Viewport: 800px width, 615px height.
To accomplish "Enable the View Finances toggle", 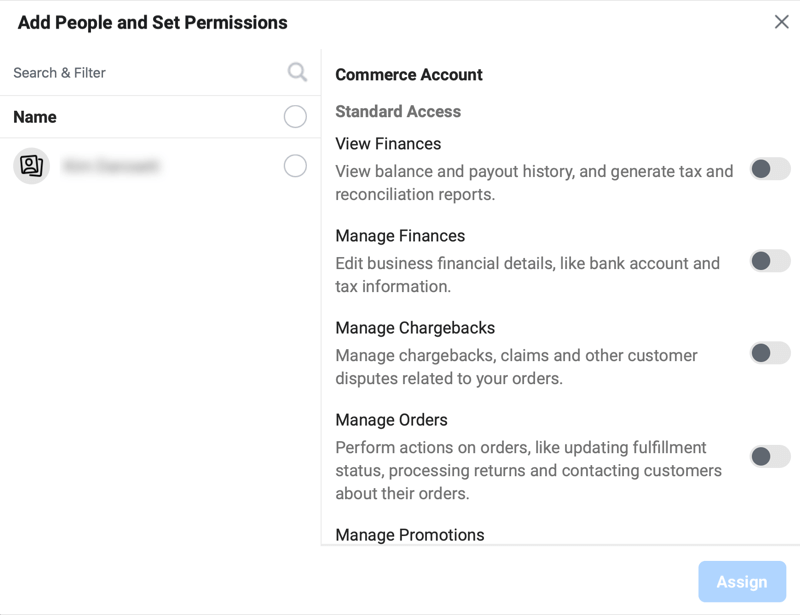I will pyautogui.click(x=770, y=169).
